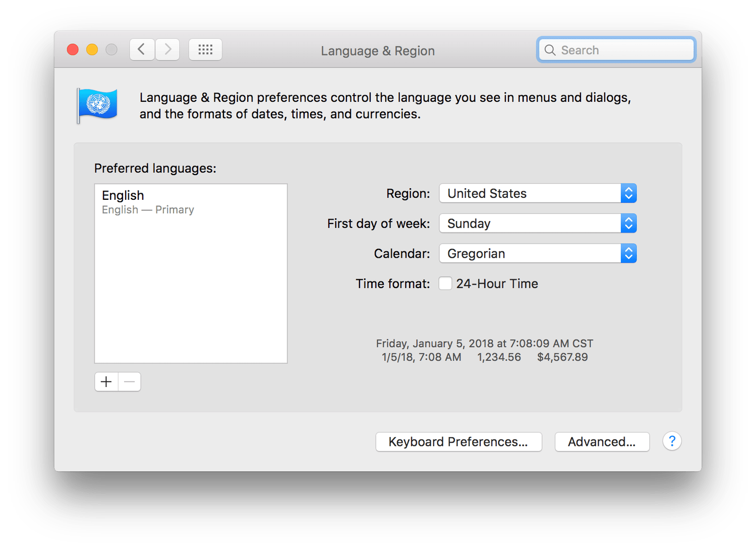
Task: Click the magnifying glass search icon
Action: point(550,50)
